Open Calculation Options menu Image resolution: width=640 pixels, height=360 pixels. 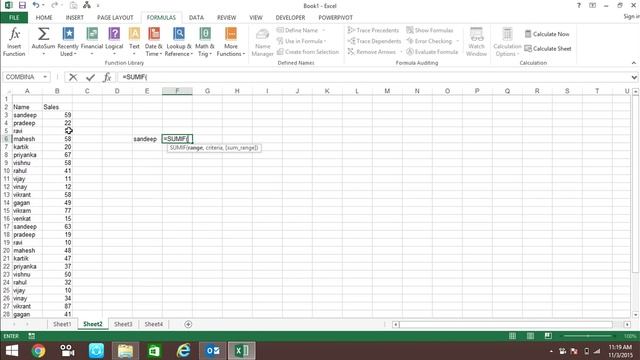point(507,42)
